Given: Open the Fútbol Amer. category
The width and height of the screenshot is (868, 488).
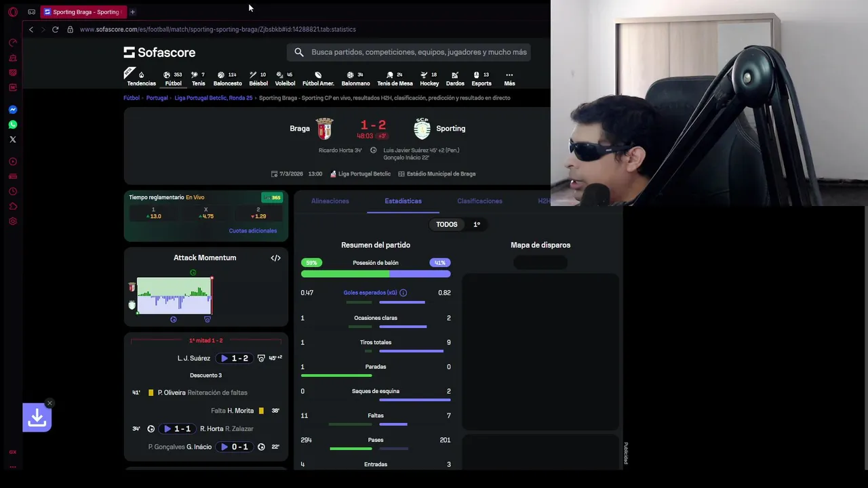Looking at the screenshot, I should 318,79.
